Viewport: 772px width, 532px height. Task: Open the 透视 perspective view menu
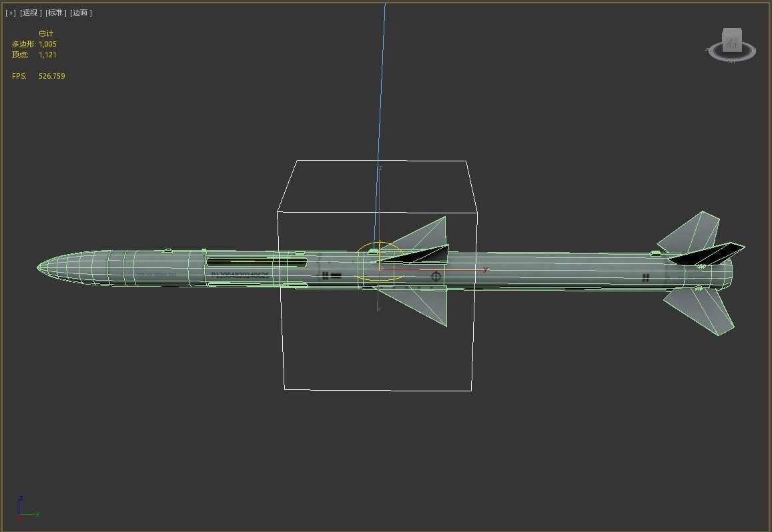[x=31, y=13]
